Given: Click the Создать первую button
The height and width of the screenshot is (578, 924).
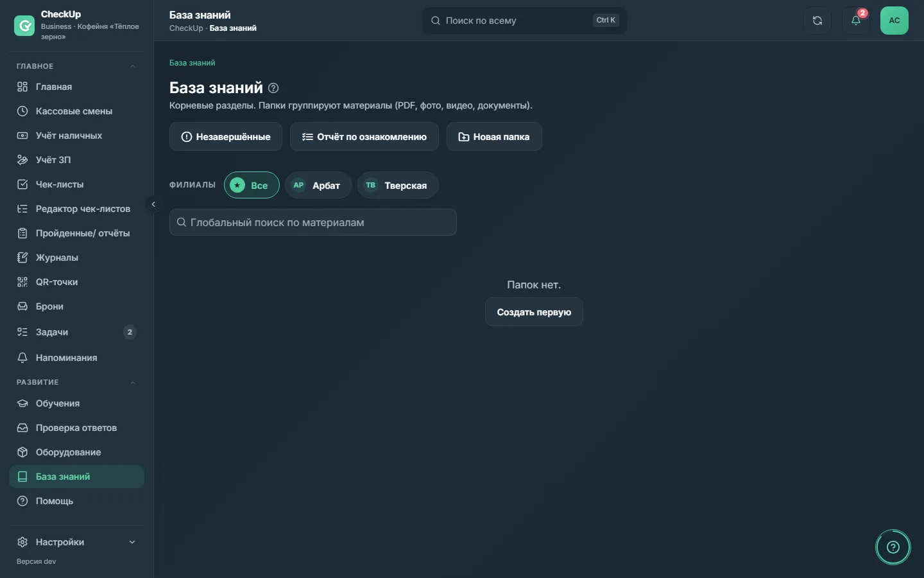Looking at the screenshot, I should pos(534,312).
